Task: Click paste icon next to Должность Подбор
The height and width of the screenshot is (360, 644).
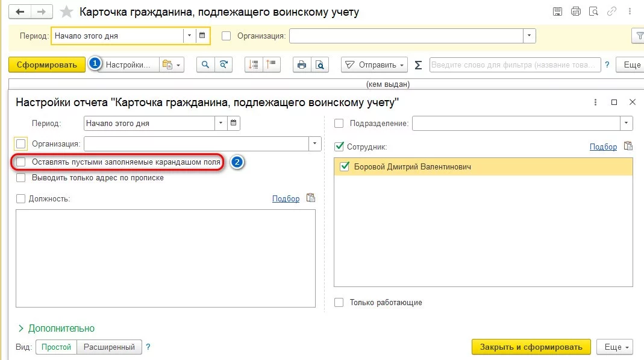Action: coord(311,198)
